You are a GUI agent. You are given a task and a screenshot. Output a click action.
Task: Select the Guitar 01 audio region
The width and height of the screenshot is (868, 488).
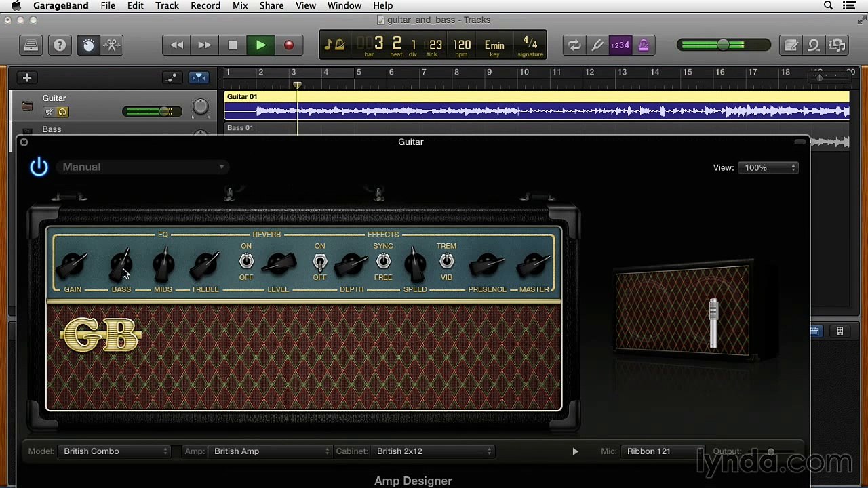point(536,106)
